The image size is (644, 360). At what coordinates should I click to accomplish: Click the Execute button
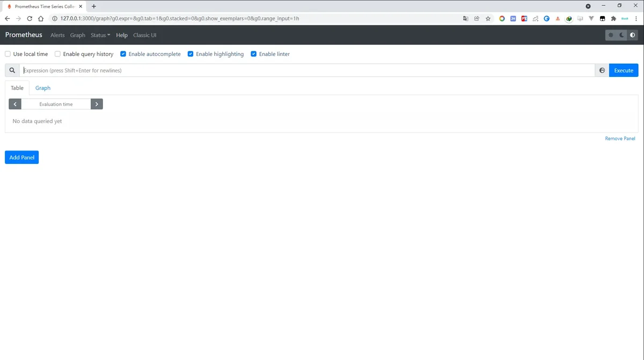(x=624, y=70)
